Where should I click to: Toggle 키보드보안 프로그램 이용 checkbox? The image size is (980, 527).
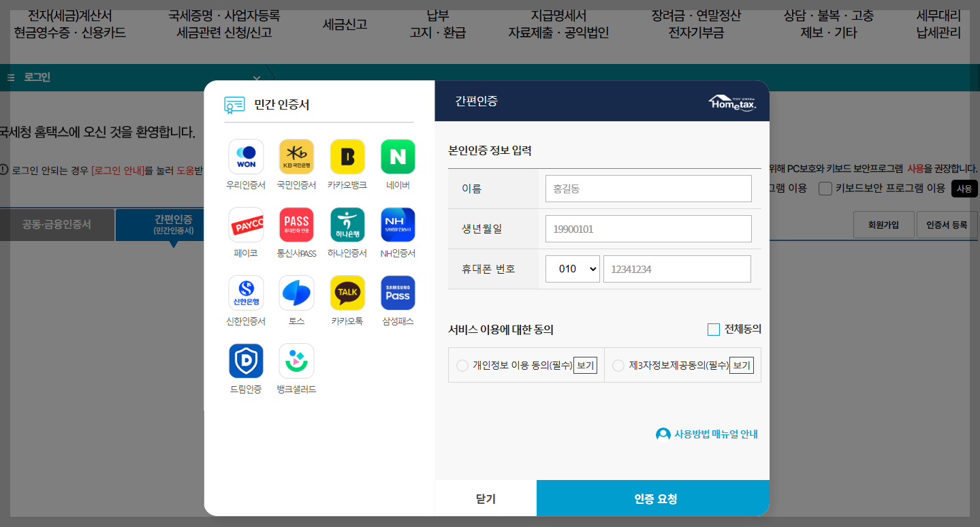click(x=825, y=189)
